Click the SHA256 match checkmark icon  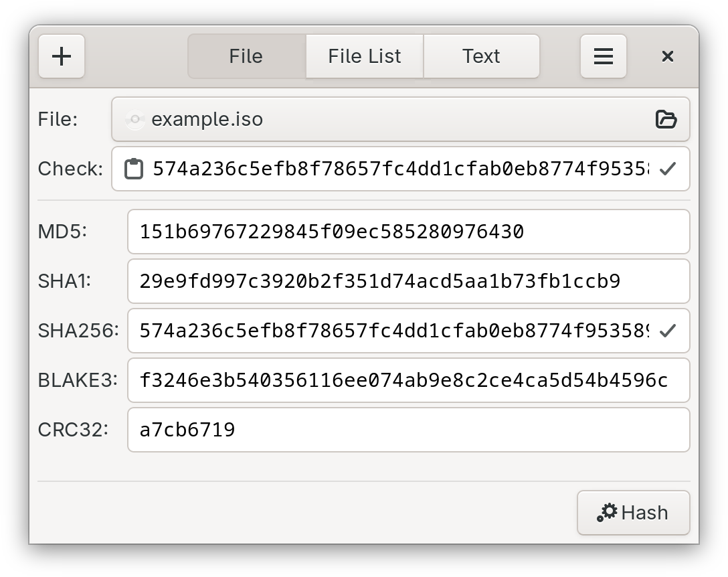pos(667,331)
